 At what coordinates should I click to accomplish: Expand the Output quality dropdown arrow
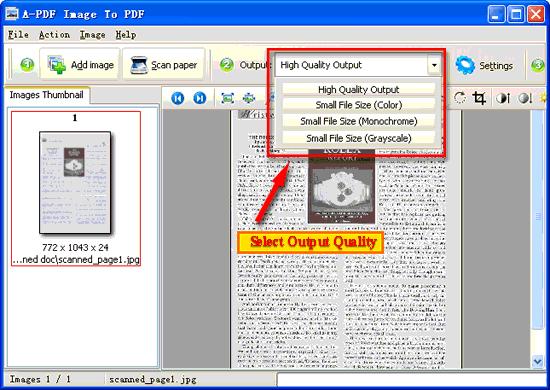(x=434, y=65)
